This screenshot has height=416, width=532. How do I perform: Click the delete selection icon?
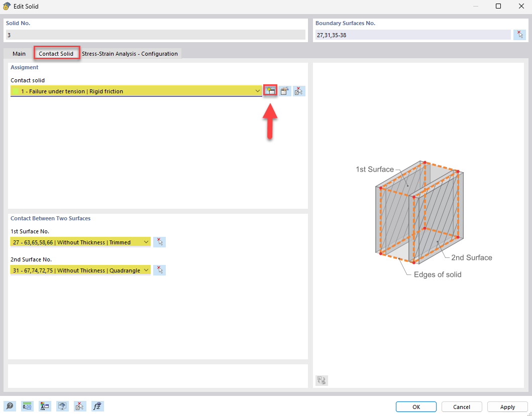pos(79,406)
